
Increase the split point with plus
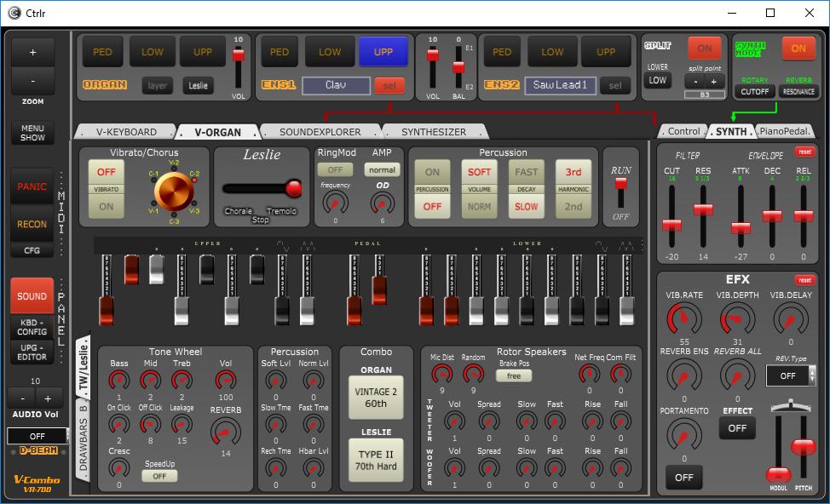[713, 82]
